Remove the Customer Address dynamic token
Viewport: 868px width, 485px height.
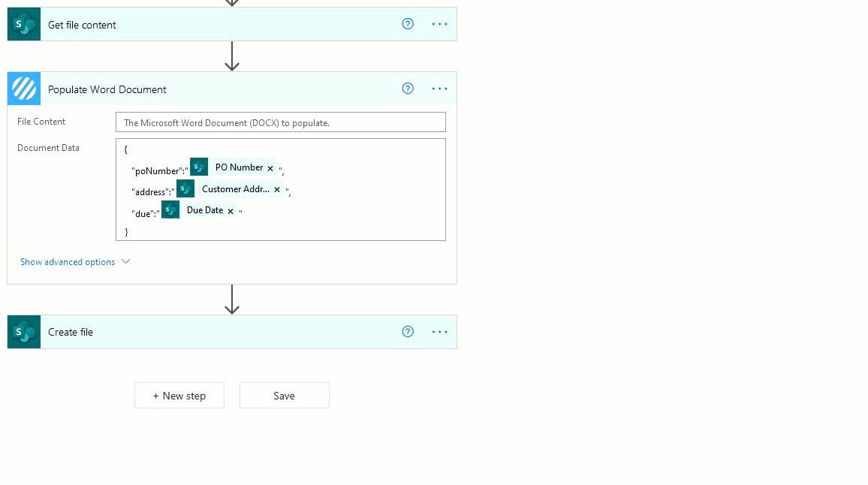(277, 189)
